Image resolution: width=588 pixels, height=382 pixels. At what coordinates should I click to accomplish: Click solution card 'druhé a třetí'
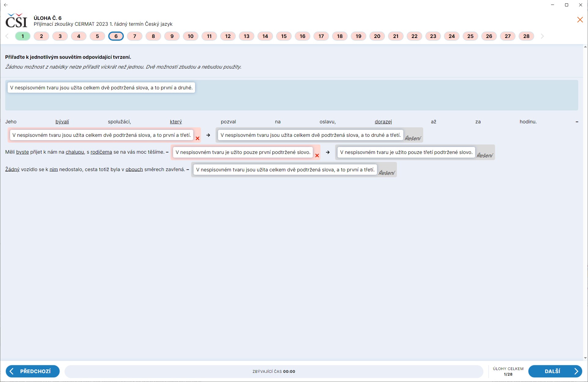[x=310, y=135]
